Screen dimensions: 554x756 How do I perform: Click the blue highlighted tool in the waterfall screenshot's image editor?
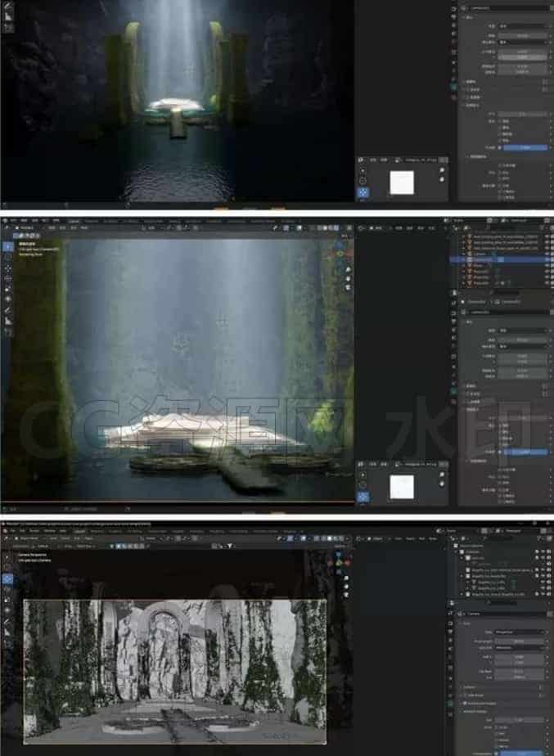363,497
